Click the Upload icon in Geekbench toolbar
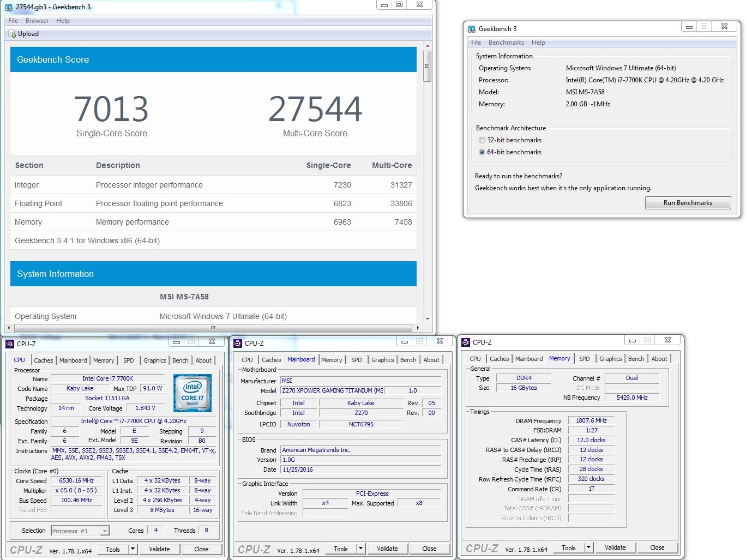 [12, 34]
